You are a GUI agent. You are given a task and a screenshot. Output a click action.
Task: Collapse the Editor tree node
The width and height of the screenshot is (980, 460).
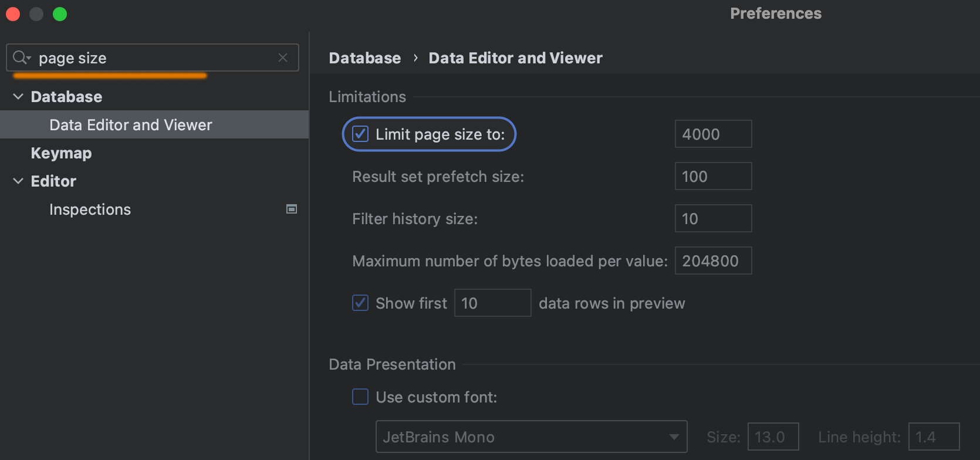tap(18, 181)
